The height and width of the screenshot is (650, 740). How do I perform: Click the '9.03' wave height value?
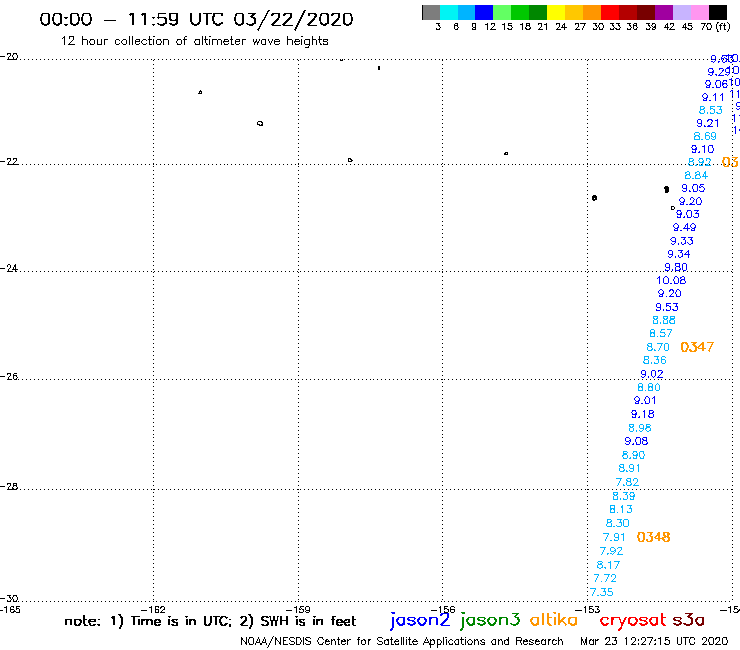pyautogui.click(x=688, y=214)
